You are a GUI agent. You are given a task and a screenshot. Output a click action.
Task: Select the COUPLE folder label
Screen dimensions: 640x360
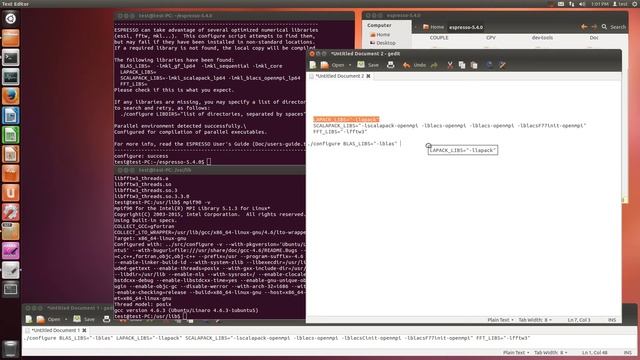(x=439, y=38)
